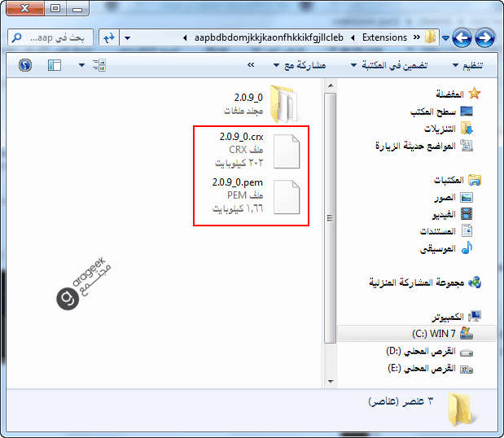The height and width of the screenshot is (438, 504).
Task: Select the WIN 7 (C:) drive
Action: coord(436,334)
